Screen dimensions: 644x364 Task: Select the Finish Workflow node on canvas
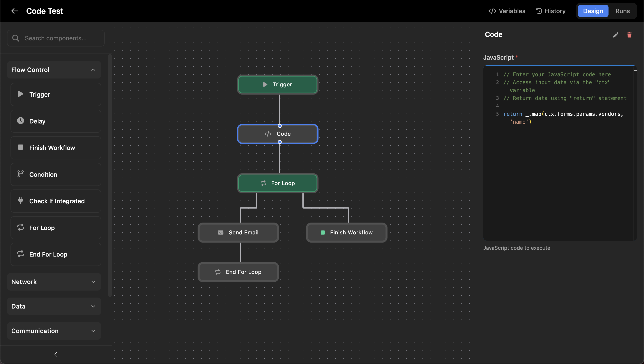[x=347, y=232]
